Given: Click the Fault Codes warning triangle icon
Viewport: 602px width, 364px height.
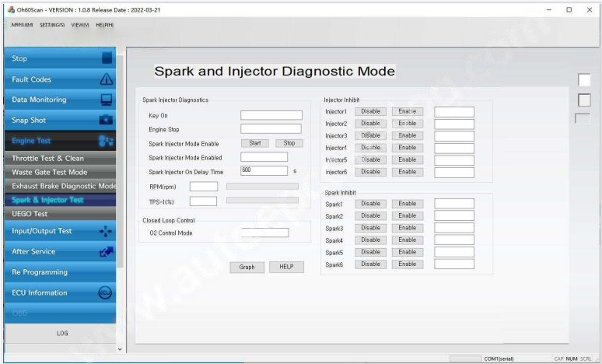Looking at the screenshot, I should [x=107, y=79].
